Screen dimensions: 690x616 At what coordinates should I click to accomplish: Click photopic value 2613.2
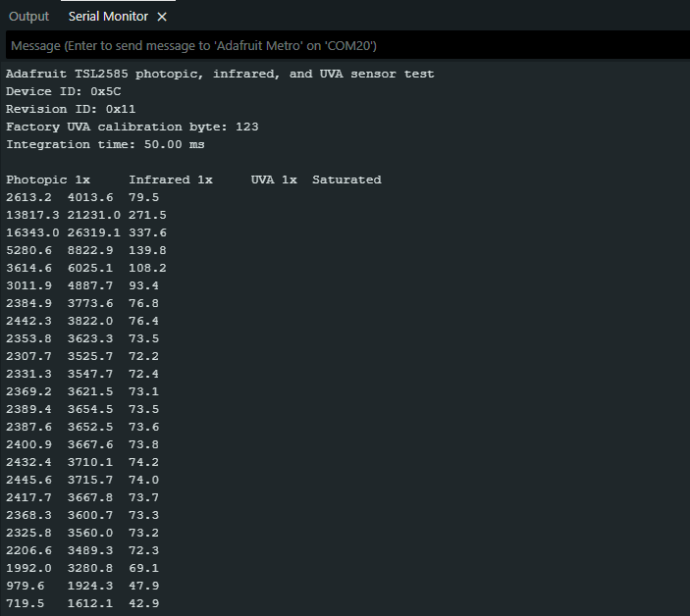tap(28, 197)
